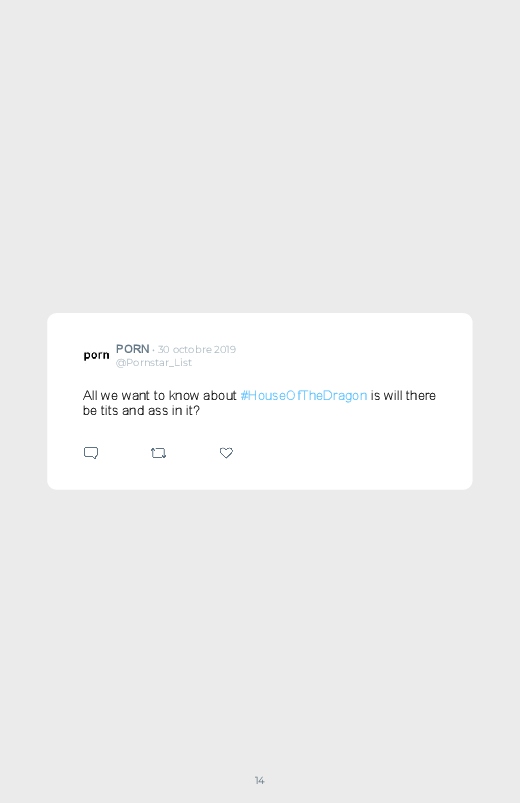The image size is (520, 803).
Task: Click the gray area between card and page number
Action: [260, 630]
